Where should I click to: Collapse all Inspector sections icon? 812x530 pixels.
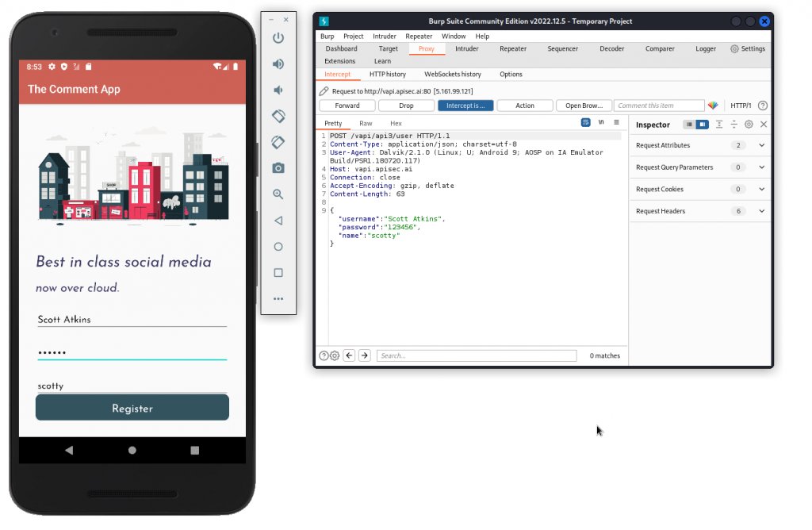coord(733,125)
